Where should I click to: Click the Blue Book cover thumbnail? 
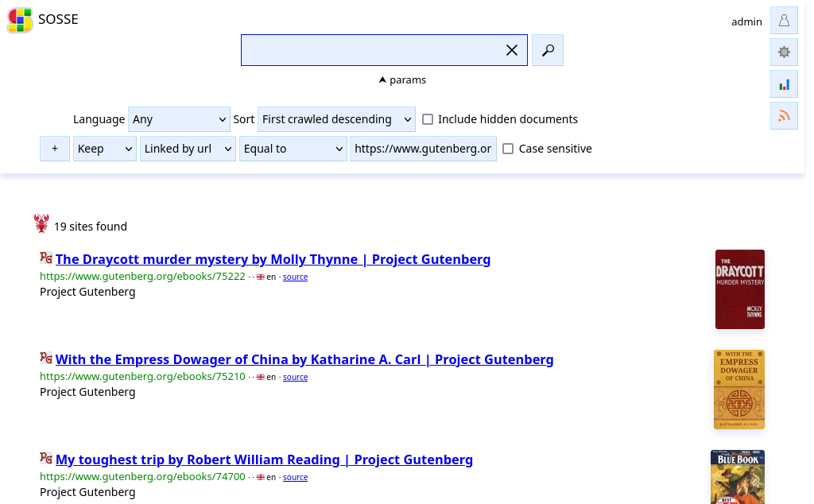pyautogui.click(x=738, y=477)
